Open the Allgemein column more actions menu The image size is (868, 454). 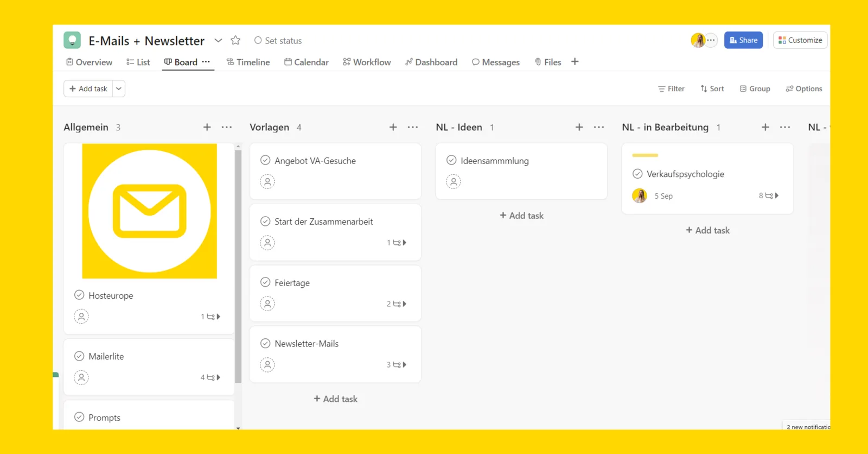227,127
